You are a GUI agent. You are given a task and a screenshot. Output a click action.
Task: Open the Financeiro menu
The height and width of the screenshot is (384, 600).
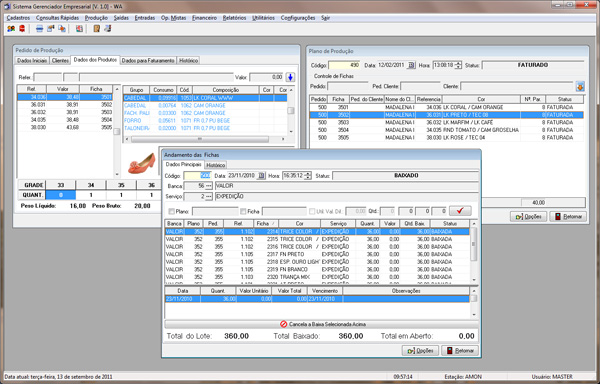(204, 18)
